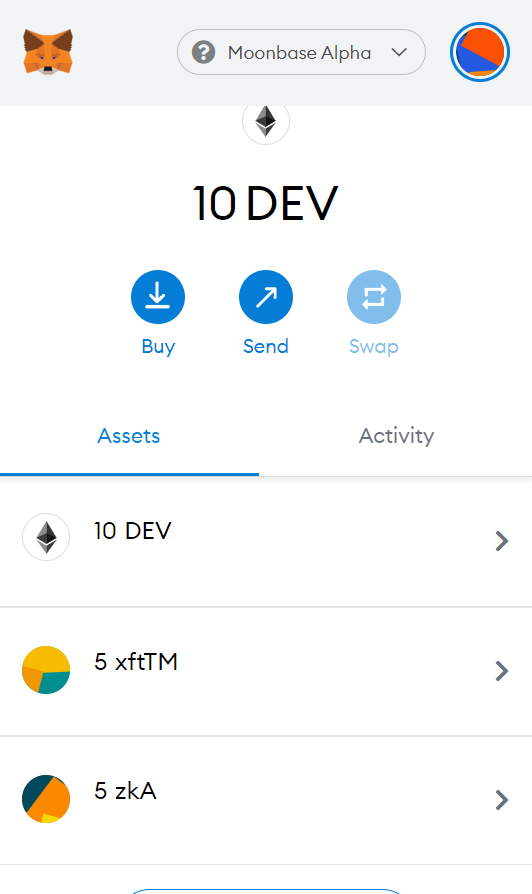Expand the 5 xftTM asset chevron

coord(502,671)
